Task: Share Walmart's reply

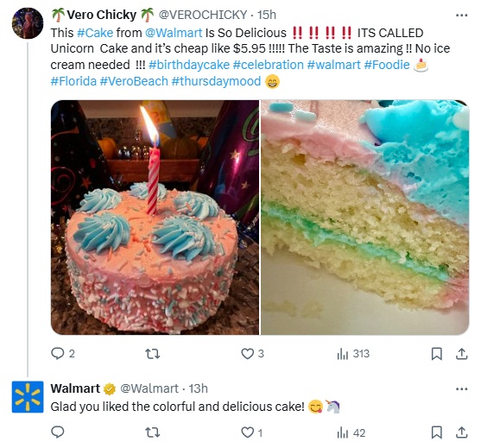Action: pyautogui.click(x=461, y=432)
